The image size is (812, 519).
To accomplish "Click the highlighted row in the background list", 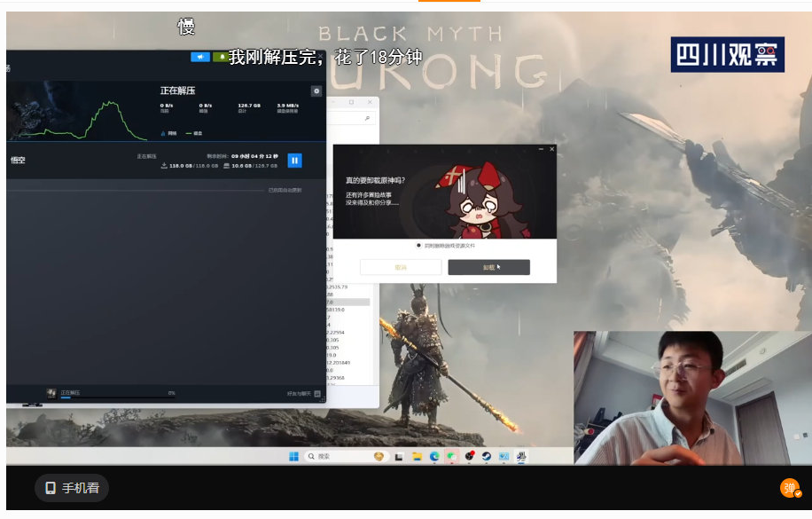I will point(348,302).
